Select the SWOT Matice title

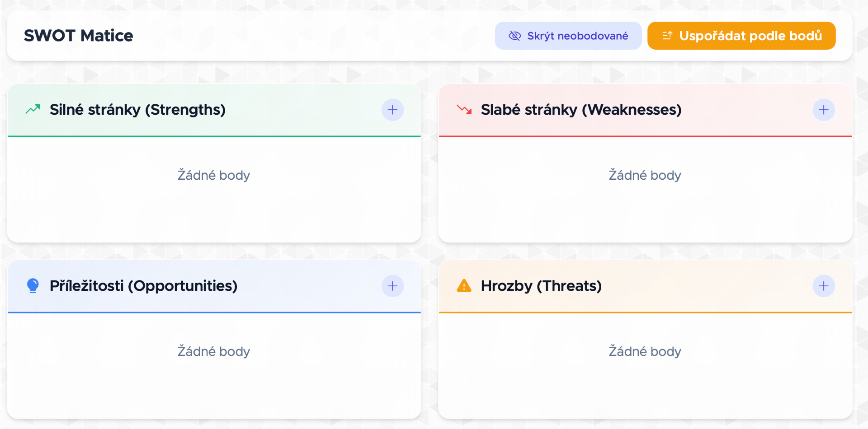(x=79, y=36)
